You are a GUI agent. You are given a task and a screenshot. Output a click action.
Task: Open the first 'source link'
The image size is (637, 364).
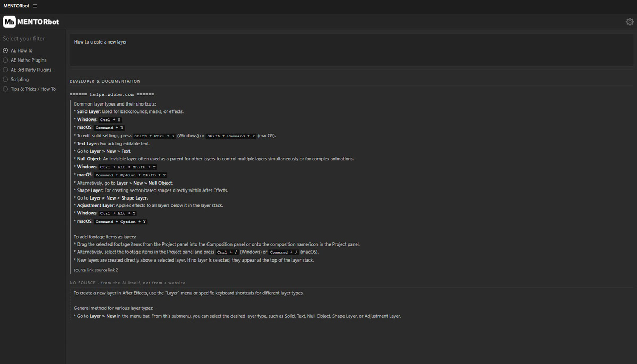83,270
